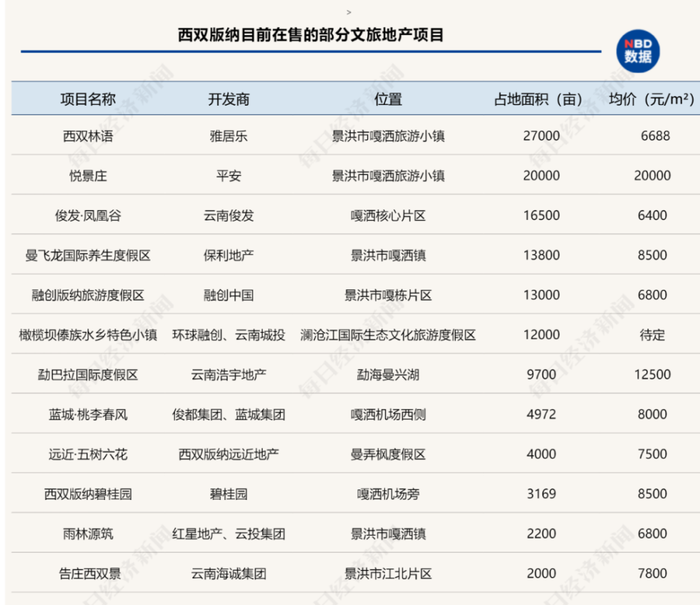Image resolution: width=700 pixels, height=605 pixels.
Task: Click area value 4972
Action: tap(542, 415)
